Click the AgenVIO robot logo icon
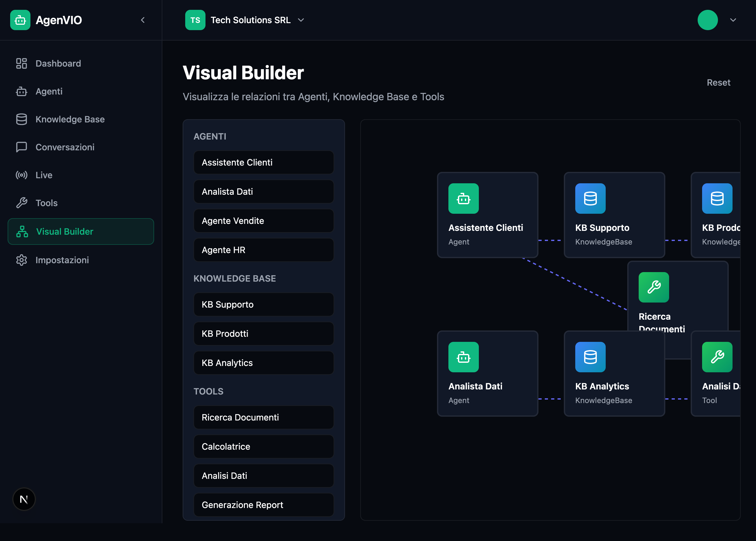 pyautogui.click(x=20, y=20)
